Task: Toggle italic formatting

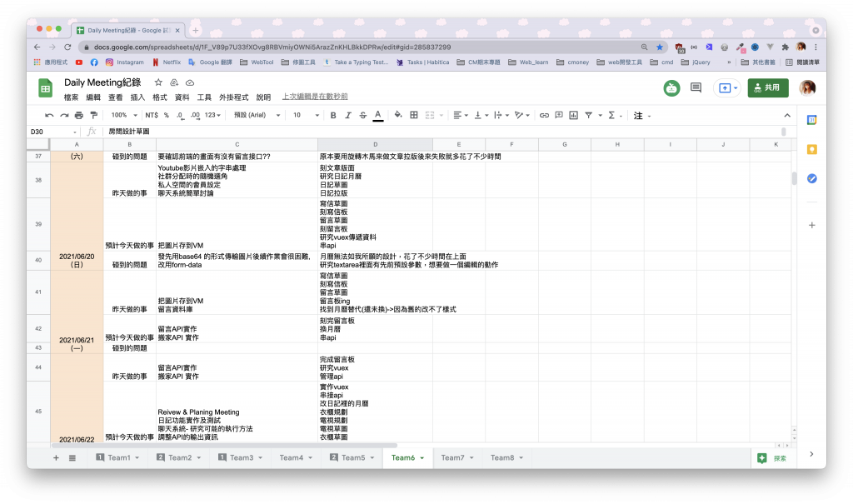Action: 347,116
